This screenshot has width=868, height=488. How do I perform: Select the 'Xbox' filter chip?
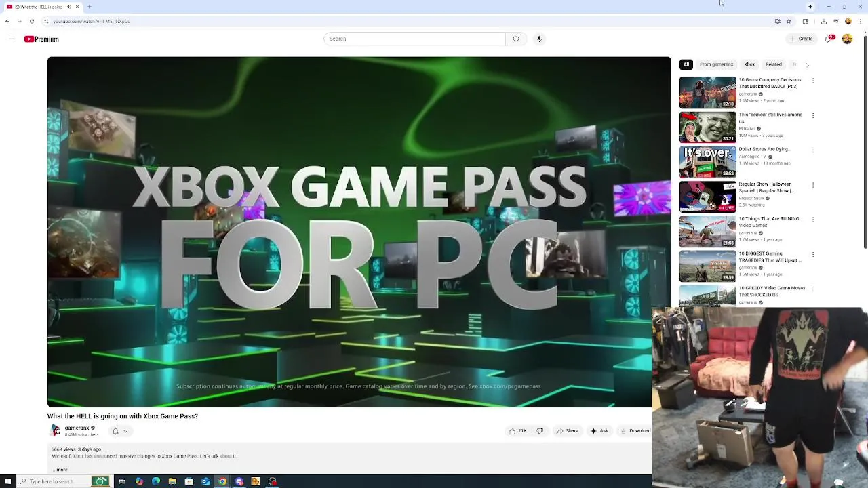(749, 64)
